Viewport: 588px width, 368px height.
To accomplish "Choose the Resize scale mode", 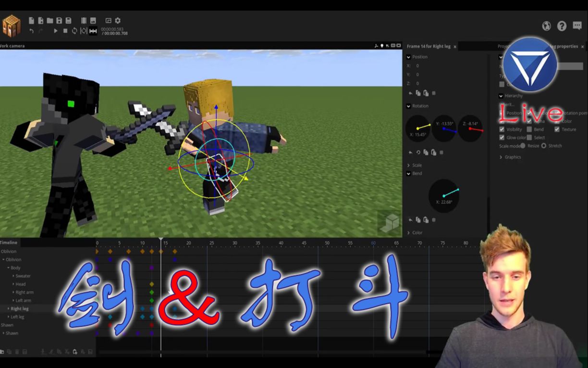I will point(523,146).
